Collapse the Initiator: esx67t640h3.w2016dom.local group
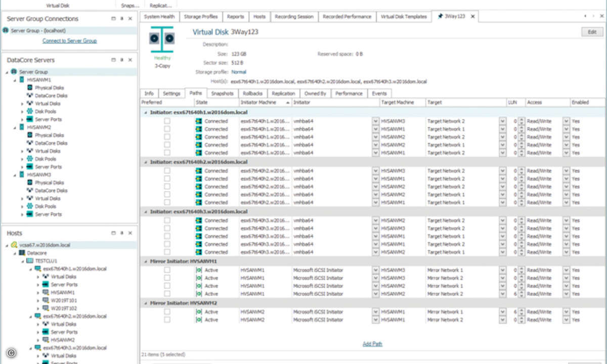 tap(145, 212)
